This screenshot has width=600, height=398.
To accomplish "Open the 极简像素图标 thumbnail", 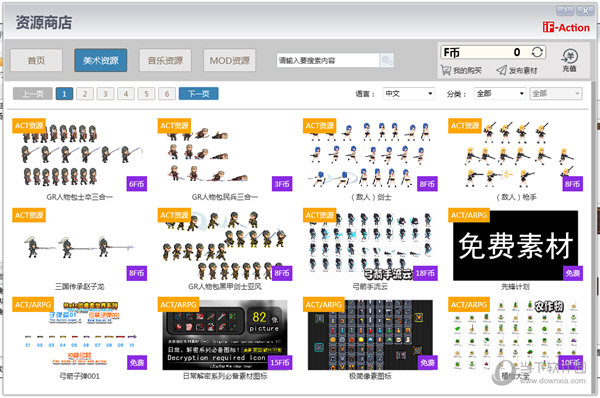I will click(370, 334).
